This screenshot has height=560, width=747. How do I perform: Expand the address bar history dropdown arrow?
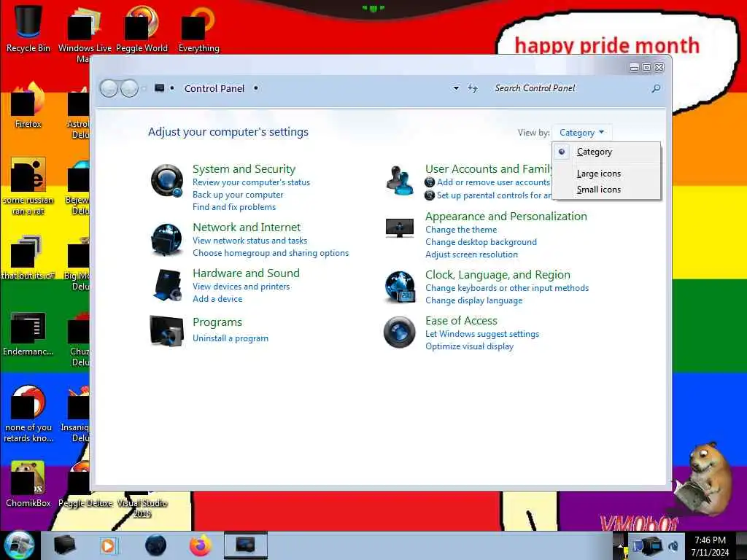(456, 88)
